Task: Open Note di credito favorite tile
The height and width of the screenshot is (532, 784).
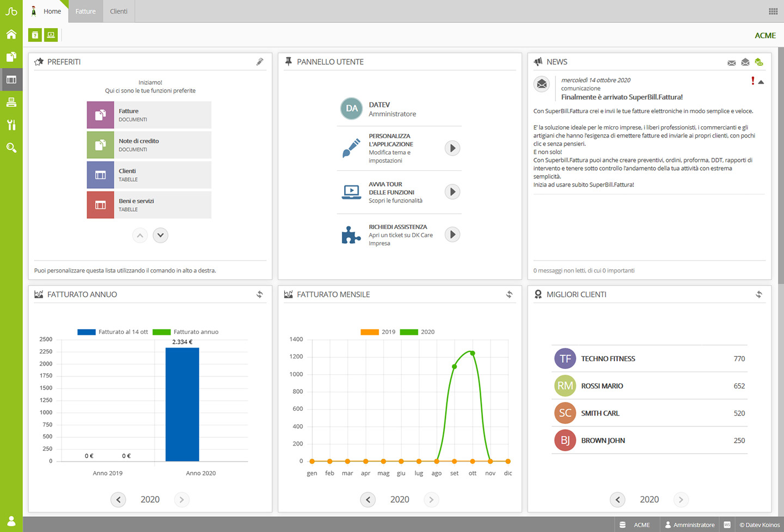Action: coord(149,145)
